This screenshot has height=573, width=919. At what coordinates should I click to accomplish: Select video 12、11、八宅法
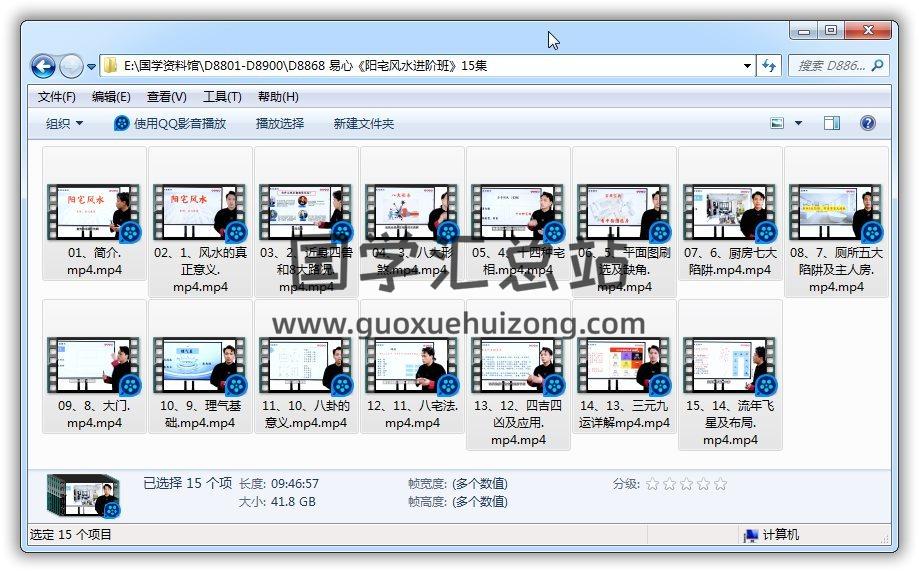(413, 367)
